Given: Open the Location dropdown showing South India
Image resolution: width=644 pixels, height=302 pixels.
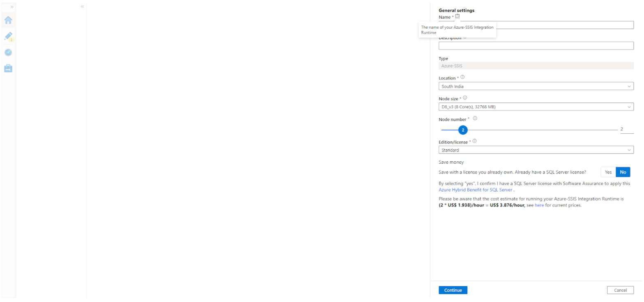Looking at the screenshot, I should [536, 86].
